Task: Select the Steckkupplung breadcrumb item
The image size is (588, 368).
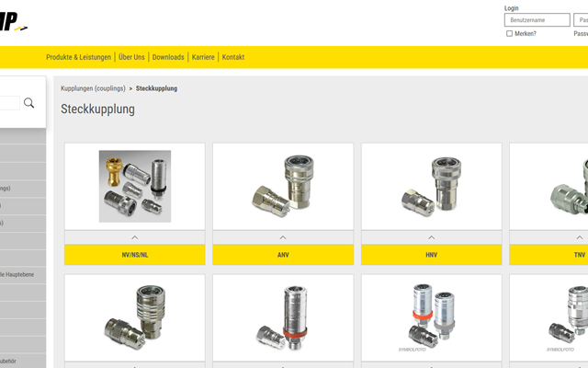Action: click(156, 88)
